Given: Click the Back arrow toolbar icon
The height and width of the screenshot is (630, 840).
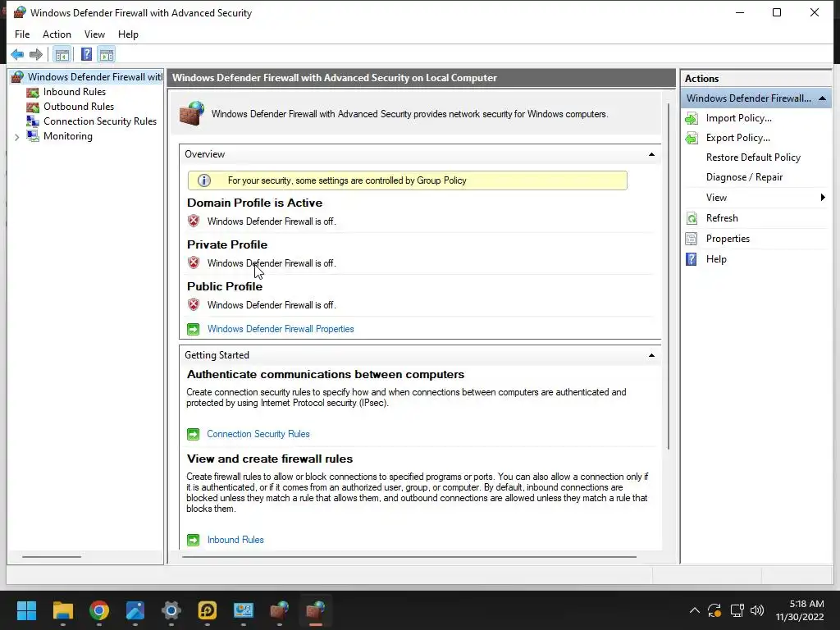Looking at the screenshot, I should click(17, 55).
